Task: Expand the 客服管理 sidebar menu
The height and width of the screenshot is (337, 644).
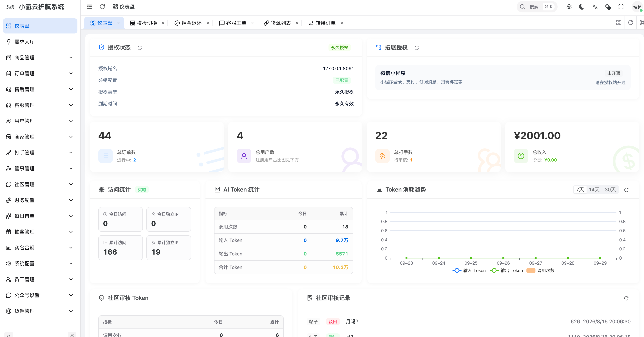Action: click(x=40, y=105)
